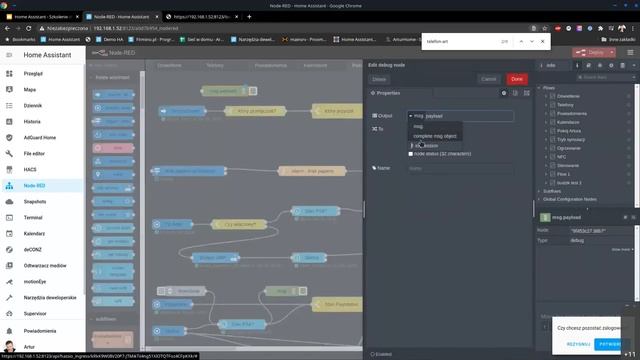This screenshot has width=640, height=360.
Task: Open Przegląd in Home Assistant sidebar
Action: pyautogui.click(x=42, y=73)
